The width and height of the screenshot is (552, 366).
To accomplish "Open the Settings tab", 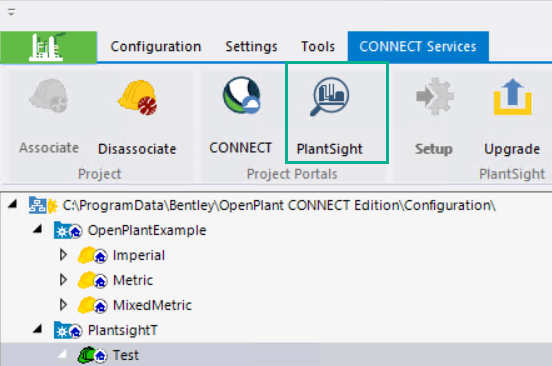I will [x=251, y=47].
